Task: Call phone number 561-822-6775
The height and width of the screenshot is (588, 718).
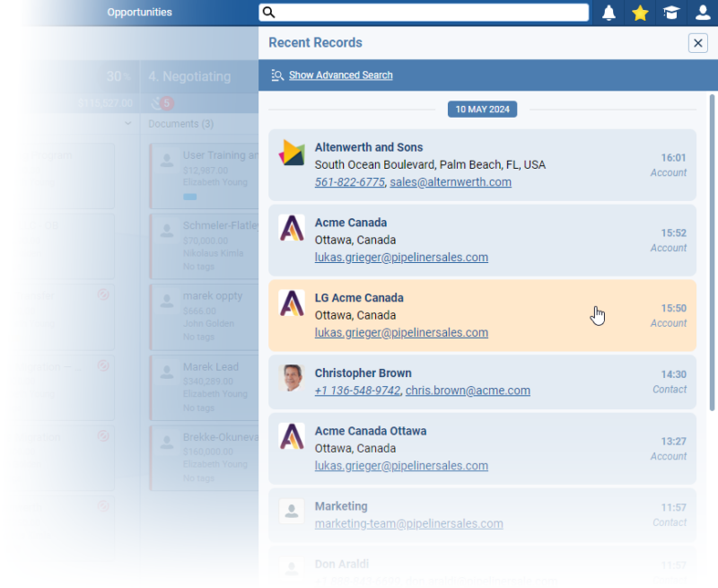Action: [350, 182]
